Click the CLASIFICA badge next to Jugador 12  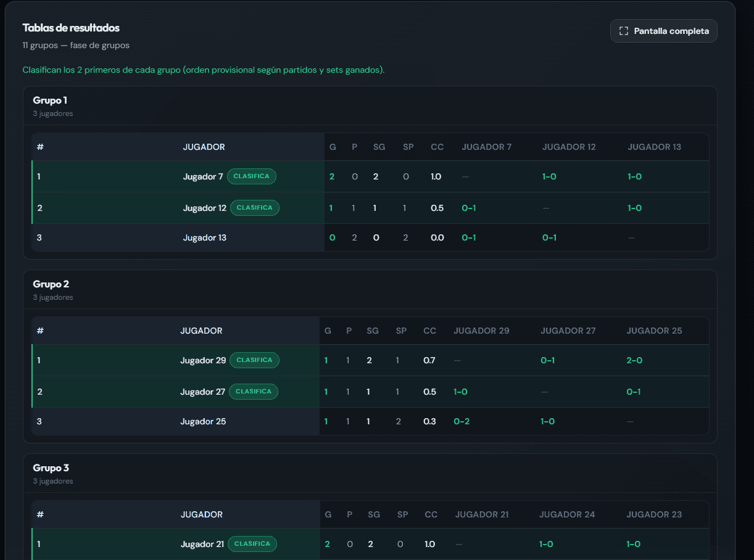click(x=255, y=208)
